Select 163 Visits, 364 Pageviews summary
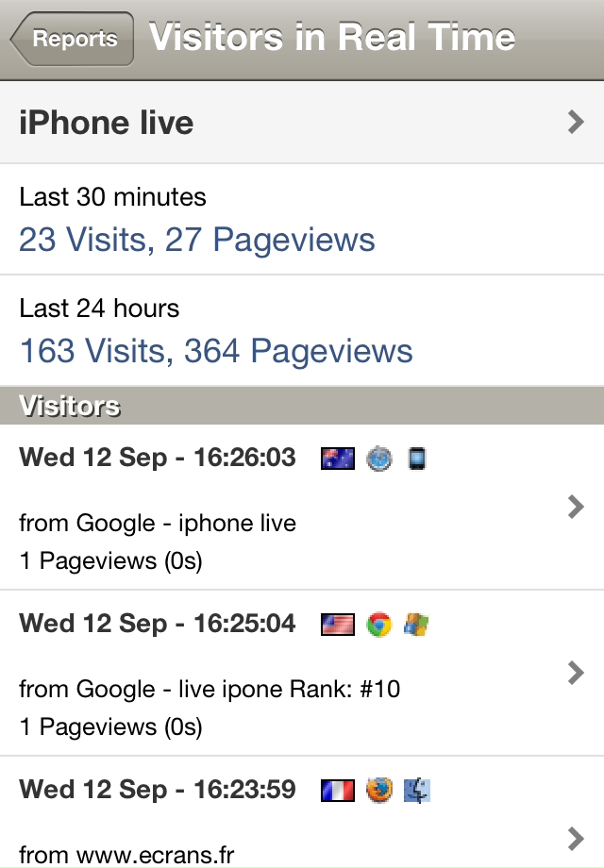This screenshot has width=604, height=868. tap(216, 351)
